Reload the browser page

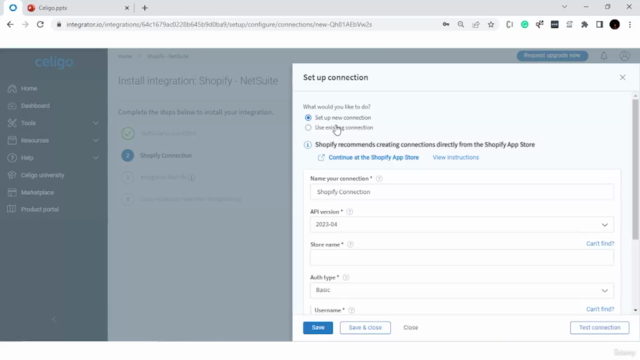(40, 24)
